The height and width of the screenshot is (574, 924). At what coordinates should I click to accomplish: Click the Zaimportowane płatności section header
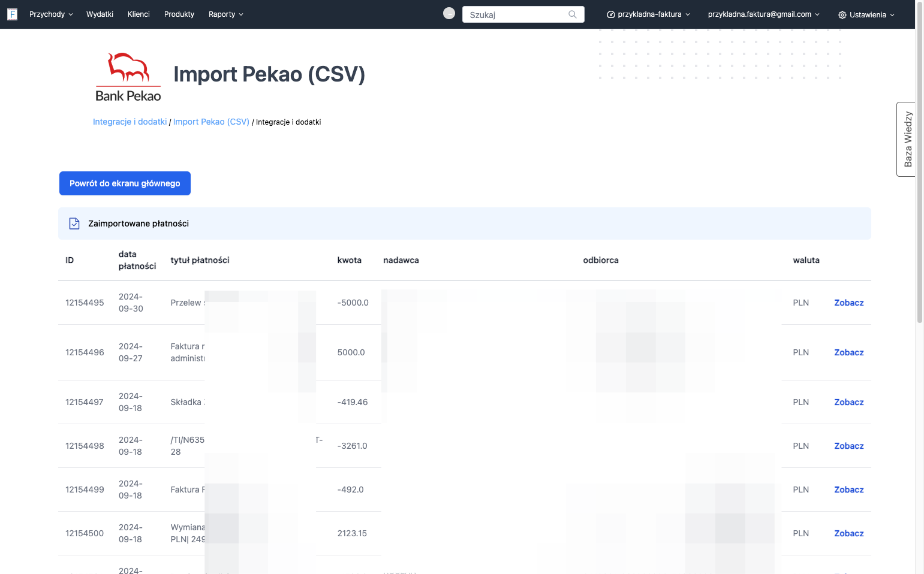(465, 223)
